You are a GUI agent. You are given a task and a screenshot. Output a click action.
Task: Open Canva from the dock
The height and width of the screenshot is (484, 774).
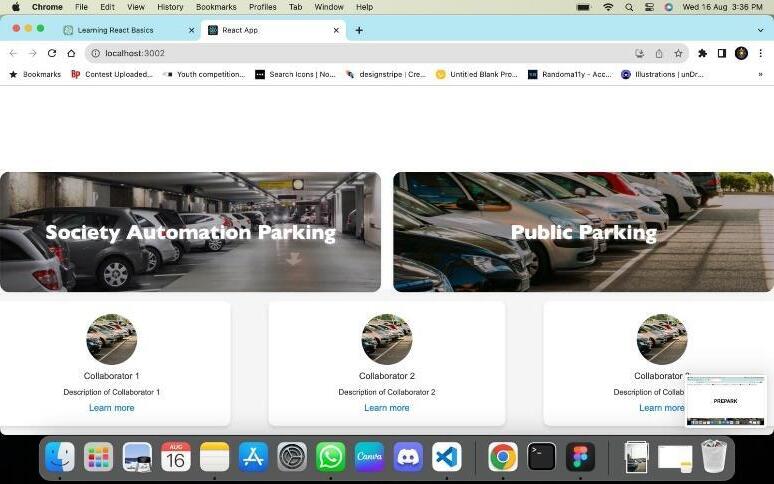click(x=369, y=457)
